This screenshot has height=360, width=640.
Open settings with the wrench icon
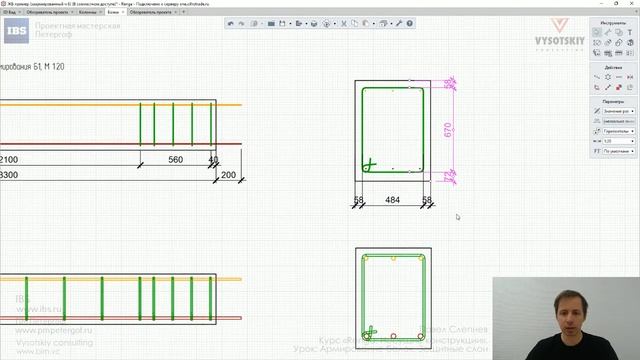click(399, 24)
